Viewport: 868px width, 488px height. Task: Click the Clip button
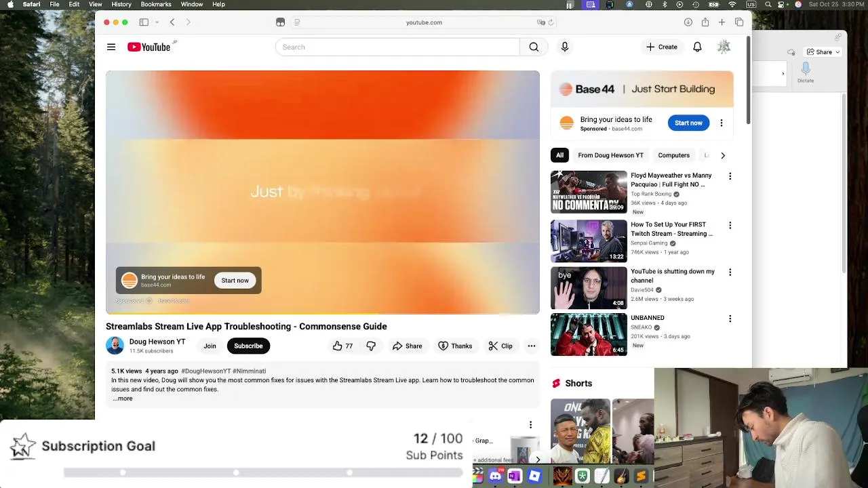pos(500,346)
